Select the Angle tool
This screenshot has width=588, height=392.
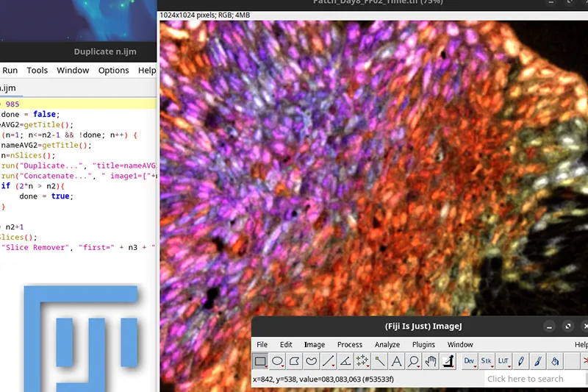(x=345, y=361)
